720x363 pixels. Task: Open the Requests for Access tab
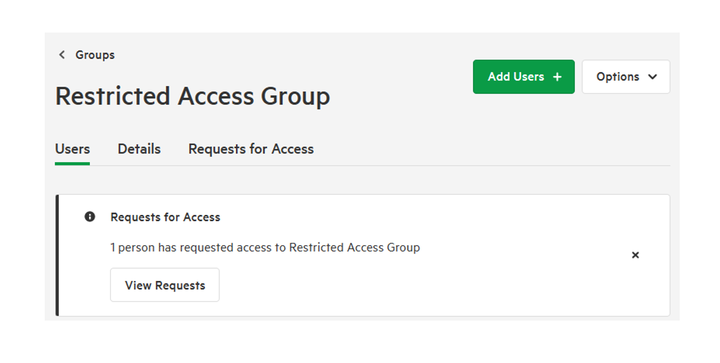point(251,149)
